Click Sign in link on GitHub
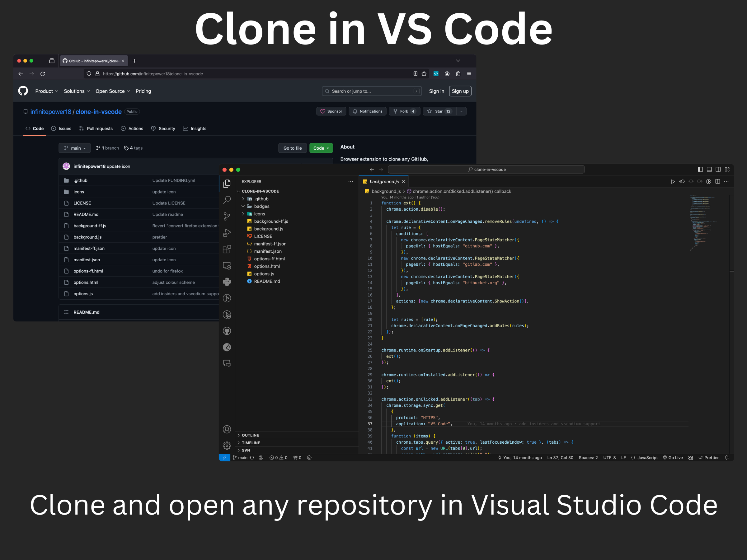 (x=436, y=91)
